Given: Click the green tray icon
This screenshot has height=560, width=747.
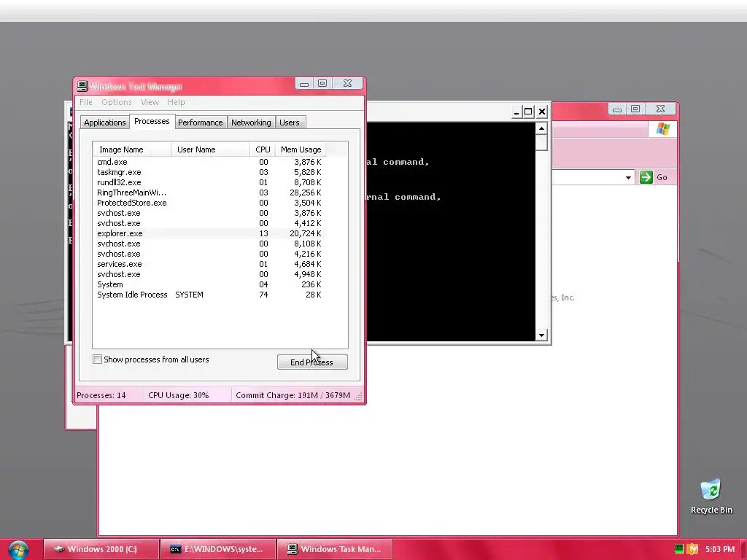Looking at the screenshot, I should coord(679,548).
